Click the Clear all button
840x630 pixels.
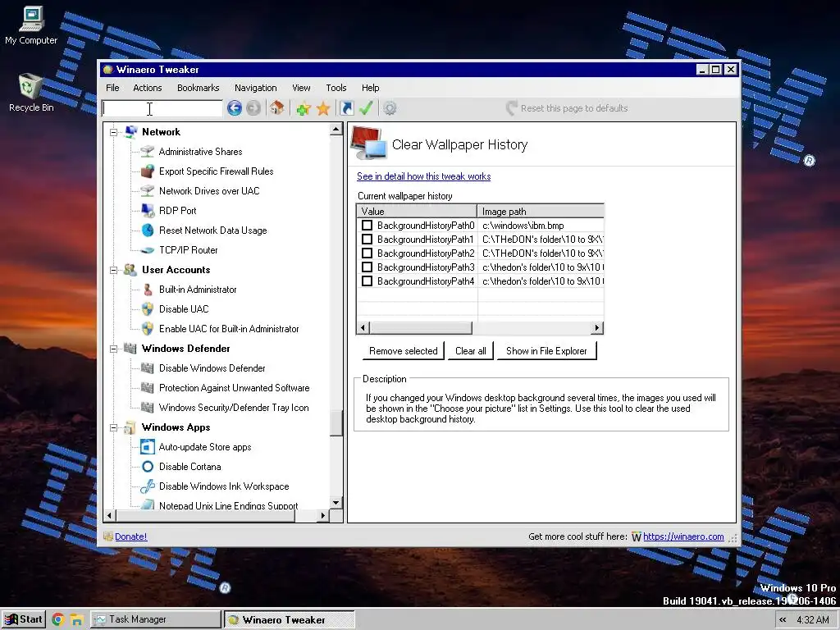point(470,351)
